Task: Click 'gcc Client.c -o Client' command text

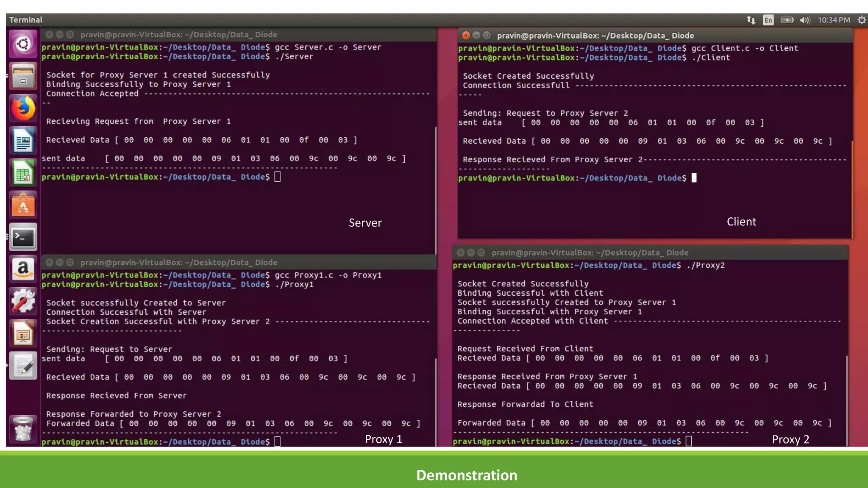Action: click(x=745, y=48)
